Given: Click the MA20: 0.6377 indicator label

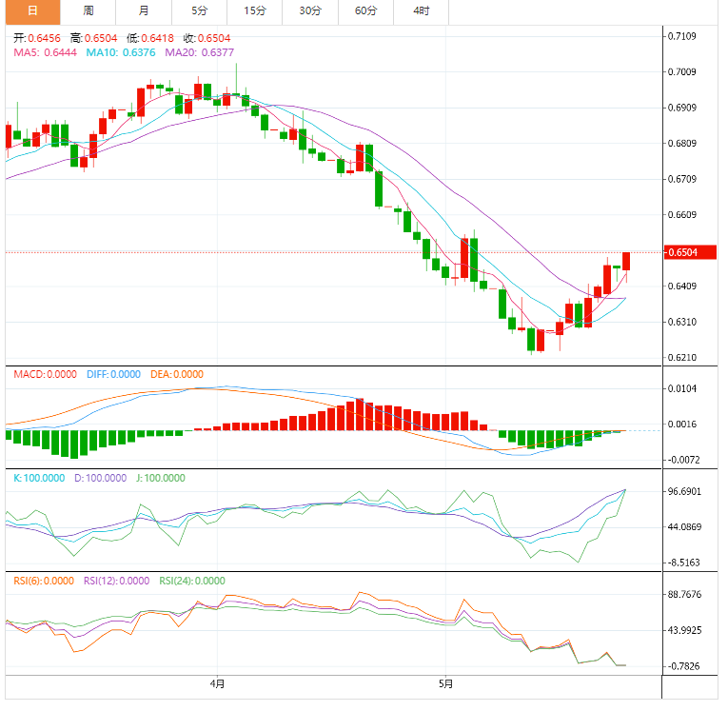Looking at the screenshot, I should (x=200, y=52).
